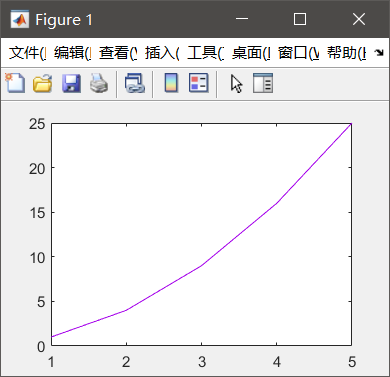
Task: Click the x-axis label 4
Action: pyautogui.click(x=277, y=362)
